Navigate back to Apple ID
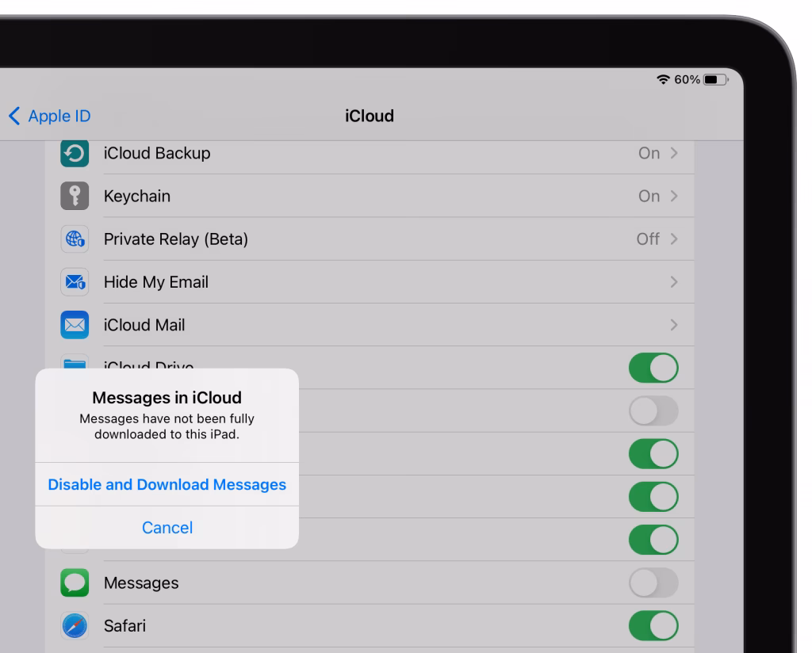The image size is (812, 653). pyautogui.click(x=49, y=116)
